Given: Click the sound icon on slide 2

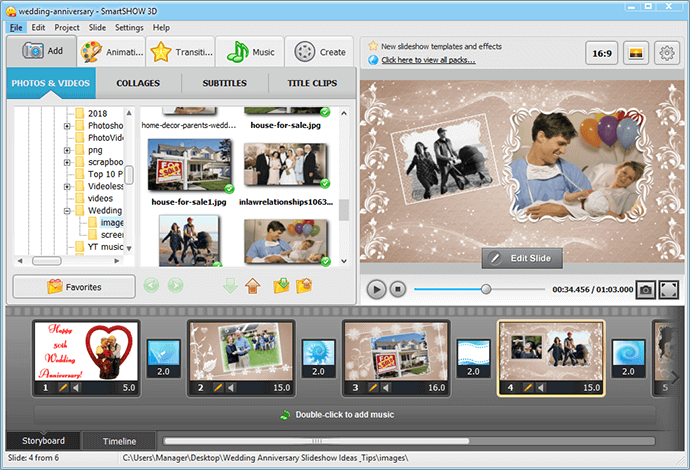Looking at the screenshot, I should point(231,388).
